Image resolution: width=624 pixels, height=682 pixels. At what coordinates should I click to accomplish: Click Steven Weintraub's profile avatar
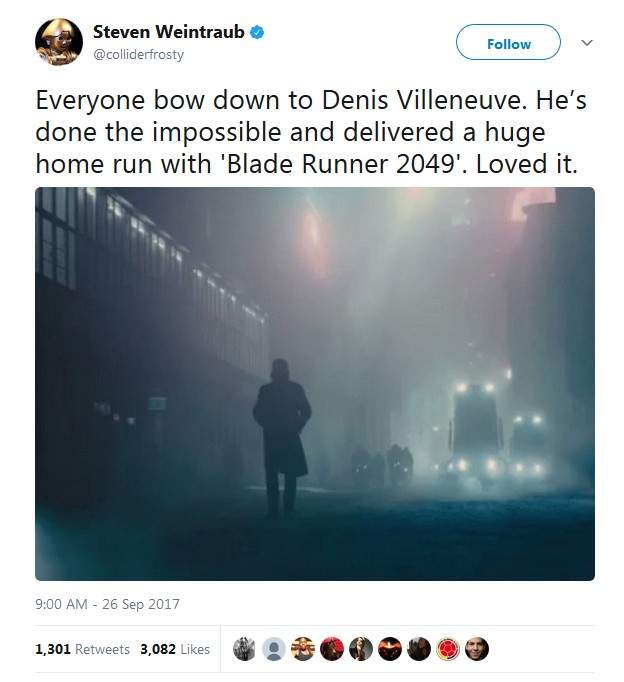pos(58,41)
